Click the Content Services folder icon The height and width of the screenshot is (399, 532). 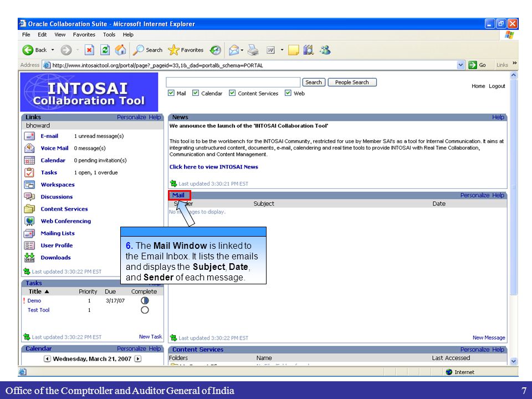pos(29,209)
